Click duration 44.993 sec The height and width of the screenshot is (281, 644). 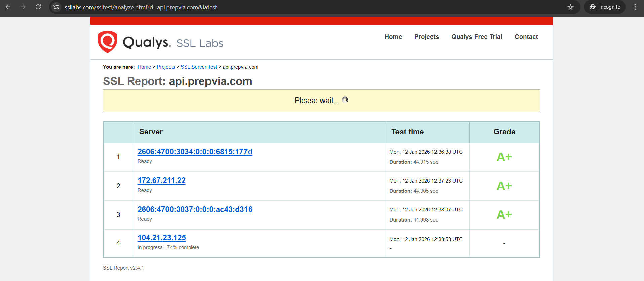(x=414, y=220)
